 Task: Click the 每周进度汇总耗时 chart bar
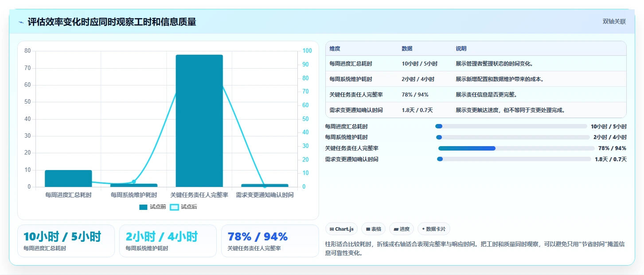tap(68, 178)
